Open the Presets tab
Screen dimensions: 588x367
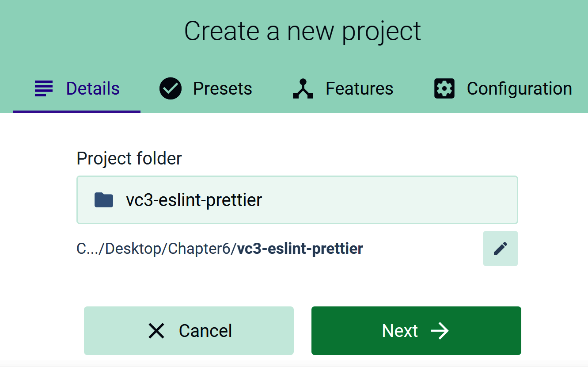(206, 88)
